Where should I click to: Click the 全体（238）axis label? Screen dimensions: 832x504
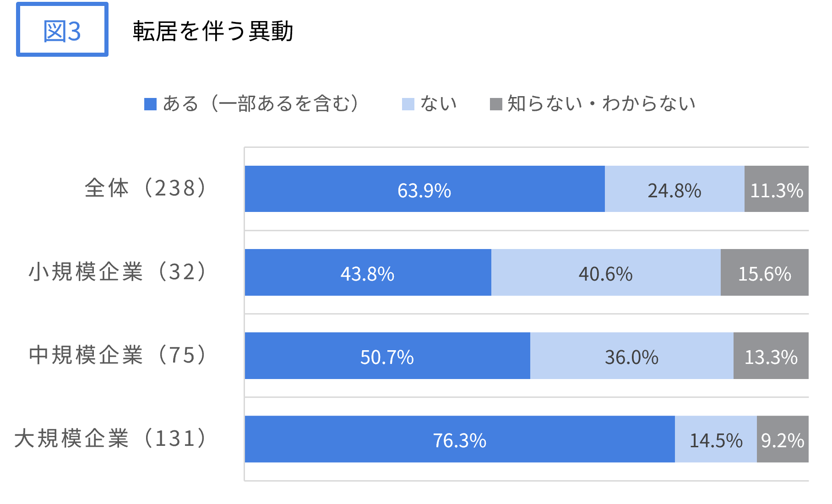146,188
